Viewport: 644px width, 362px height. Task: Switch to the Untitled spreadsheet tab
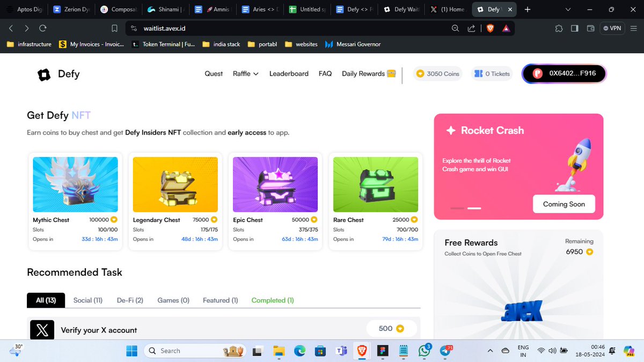(x=307, y=9)
